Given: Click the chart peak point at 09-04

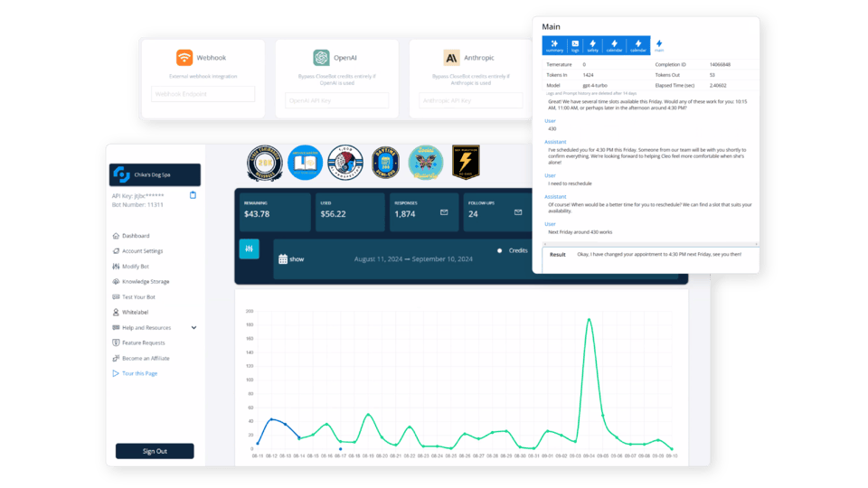Looking at the screenshot, I should (x=589, y=319).
